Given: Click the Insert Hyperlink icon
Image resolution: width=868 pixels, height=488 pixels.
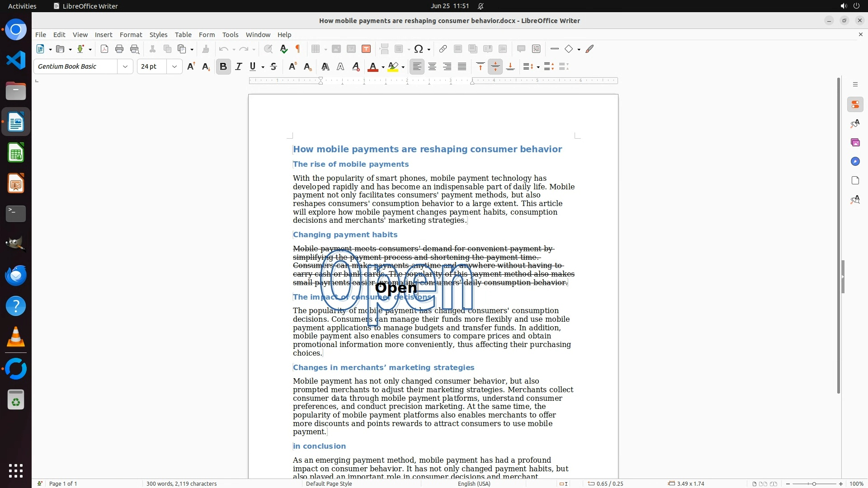Looking at the screenshot, I should click(443, 49).
